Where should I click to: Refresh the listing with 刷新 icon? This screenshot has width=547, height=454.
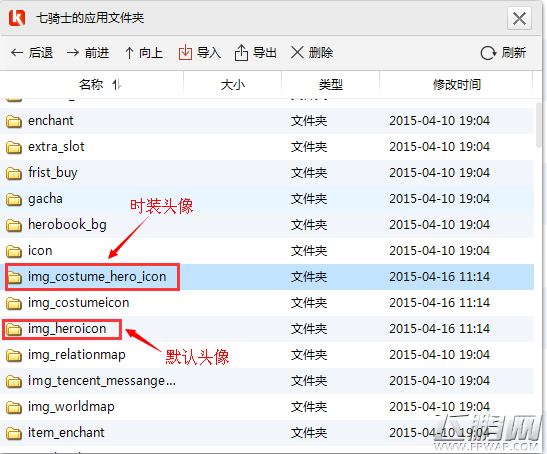488,53
